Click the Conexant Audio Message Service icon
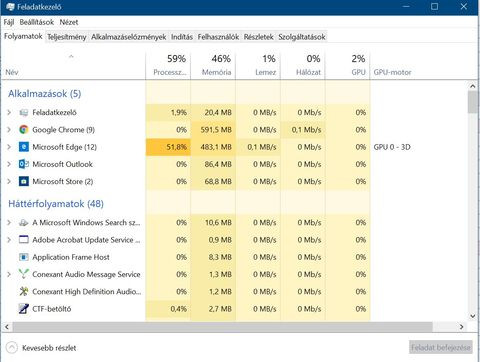480x362 pixels. [24, 274]
